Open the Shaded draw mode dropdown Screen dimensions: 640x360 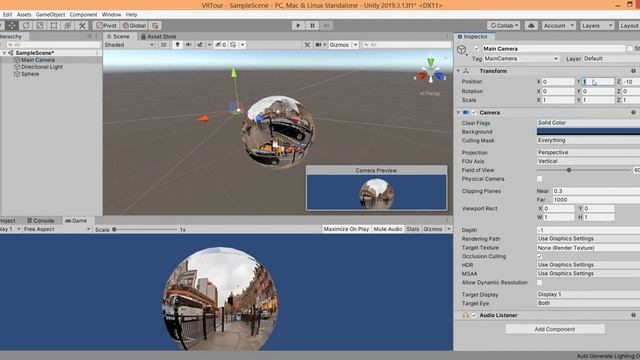point(129,45)
